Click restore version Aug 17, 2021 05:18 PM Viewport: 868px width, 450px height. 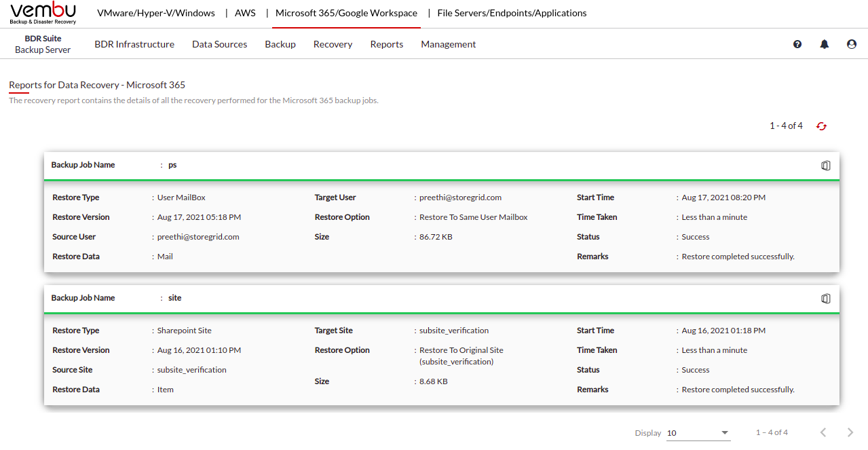click(x=199, y=217)
